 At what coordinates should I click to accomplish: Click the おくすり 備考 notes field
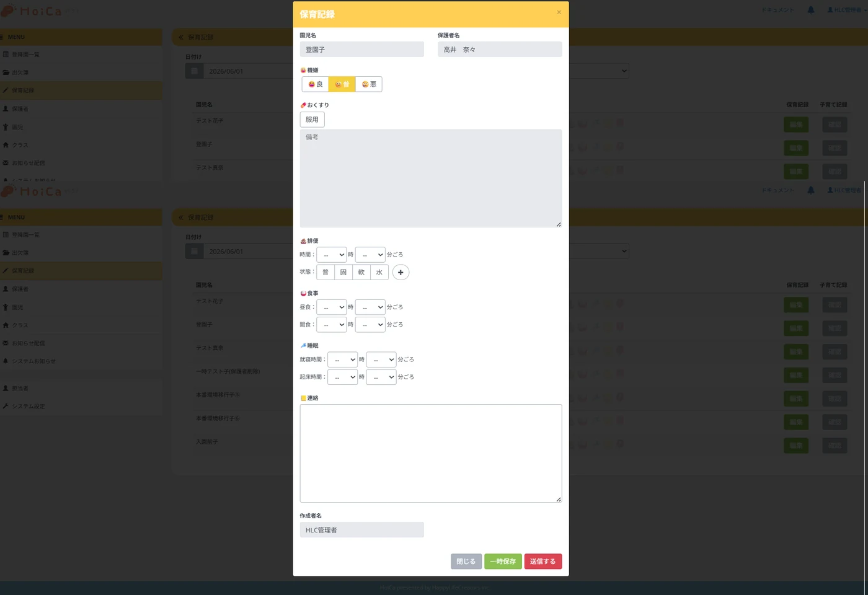[431, 178]
